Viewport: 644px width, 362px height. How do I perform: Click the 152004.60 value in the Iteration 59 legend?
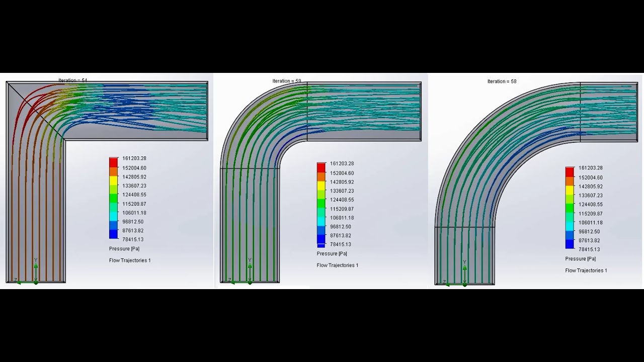[342, 173]
